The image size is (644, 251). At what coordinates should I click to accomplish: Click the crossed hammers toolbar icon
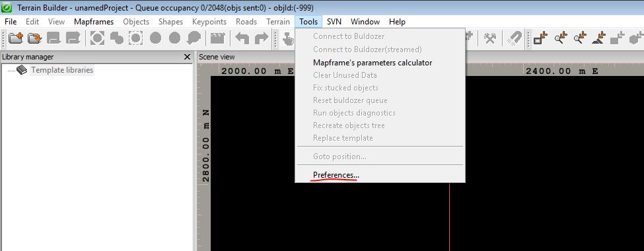click(x=489, y=38)
